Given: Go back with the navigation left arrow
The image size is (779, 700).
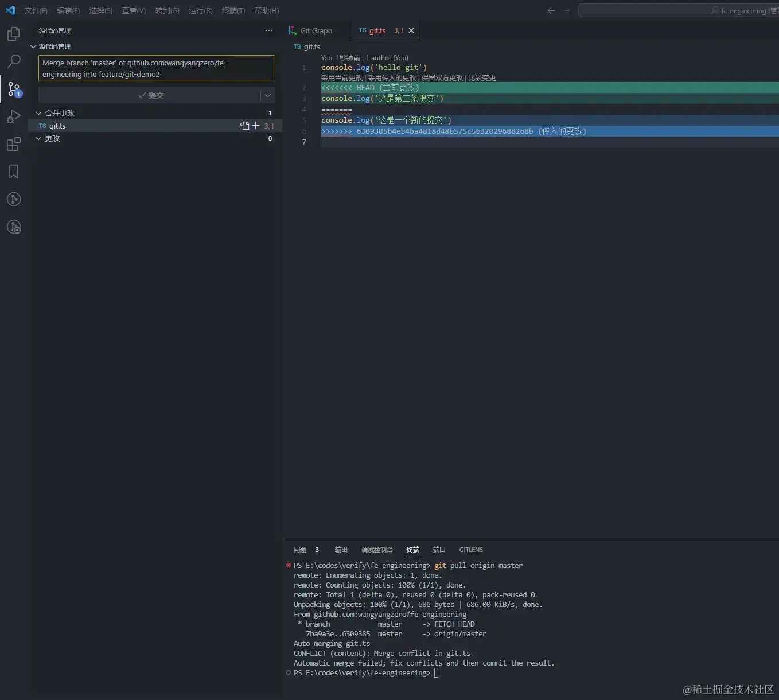Looking at the screenshot, I should [551, 10].
